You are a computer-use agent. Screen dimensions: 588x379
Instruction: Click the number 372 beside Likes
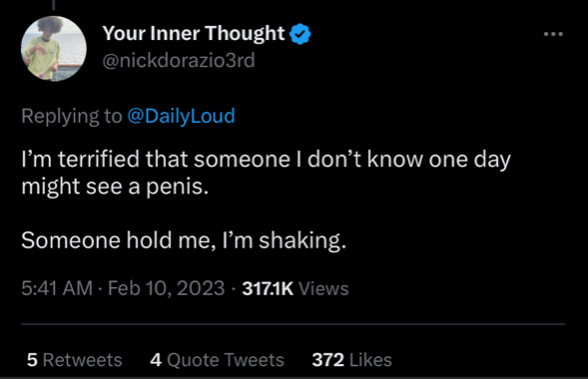[328, 360]
